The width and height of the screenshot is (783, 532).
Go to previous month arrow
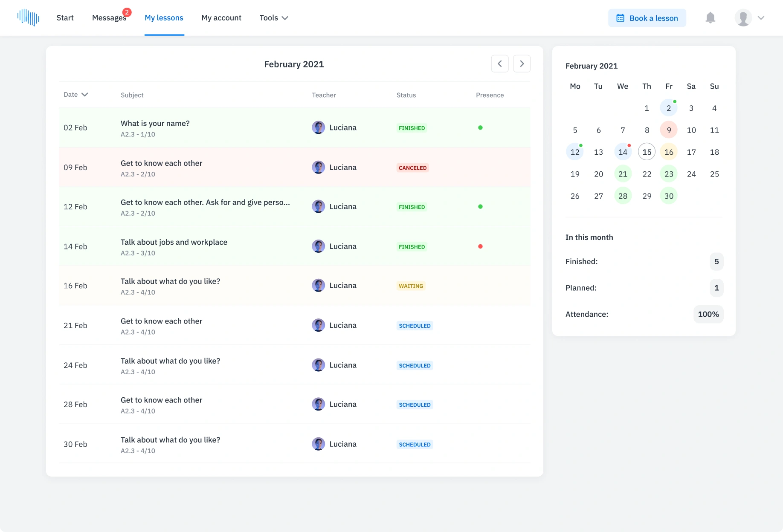tap(499, 64)
